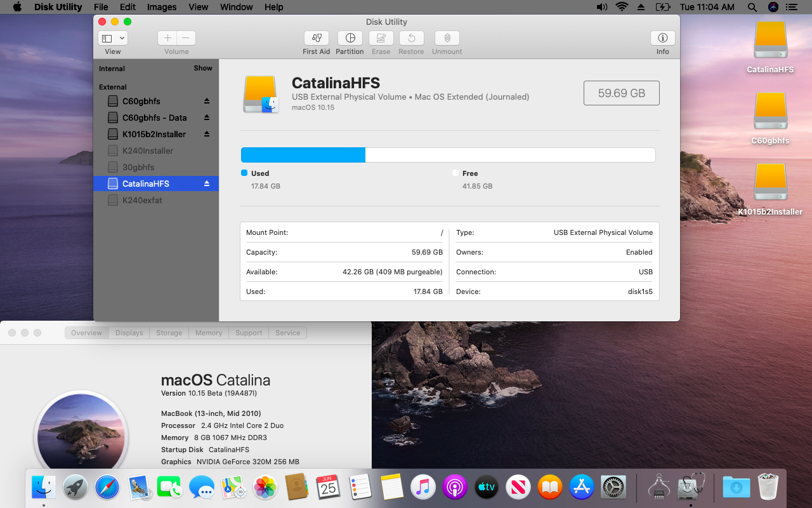Open the Downloads folder in Dock
812x508 pixels.
737,487
